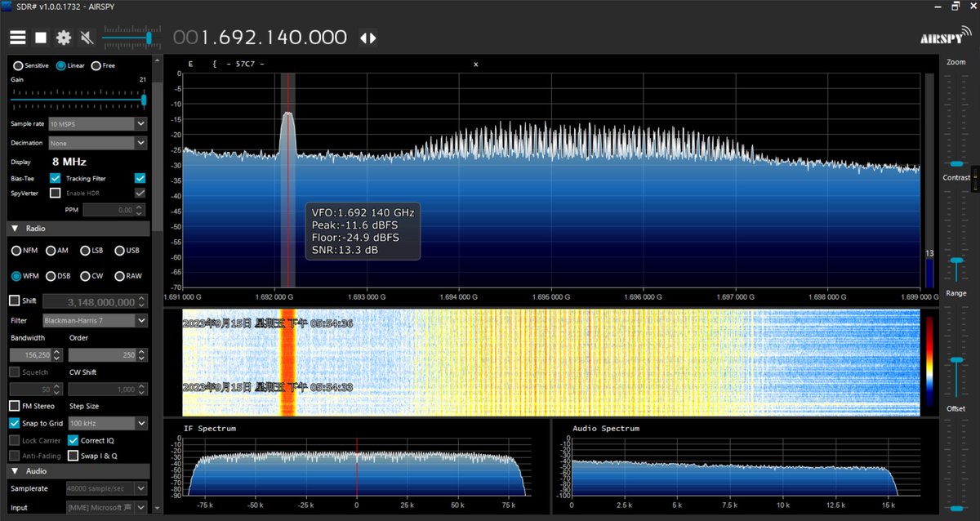
Task: Toggle the Tracking Filter checkbox
Action: tap(140, 178)
